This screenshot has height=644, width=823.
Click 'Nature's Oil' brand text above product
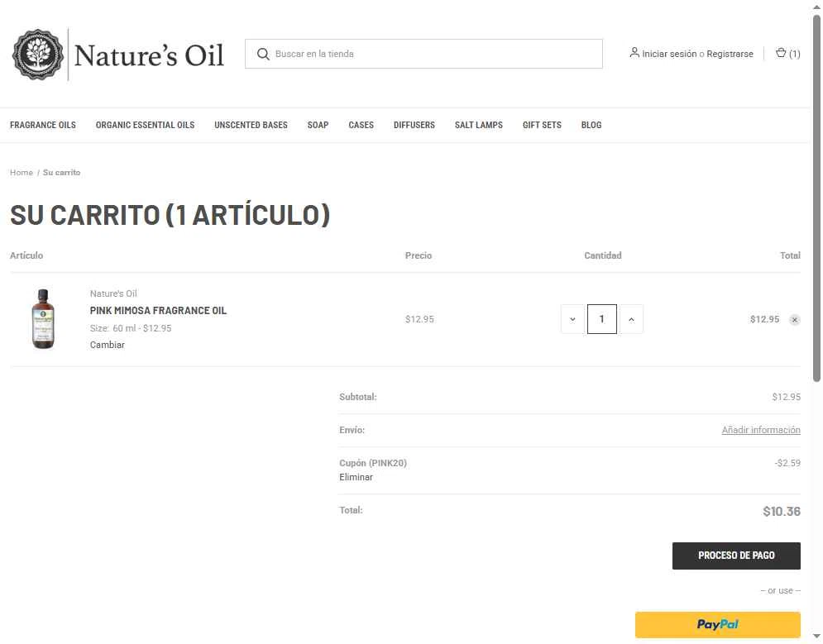pos(112,293)
